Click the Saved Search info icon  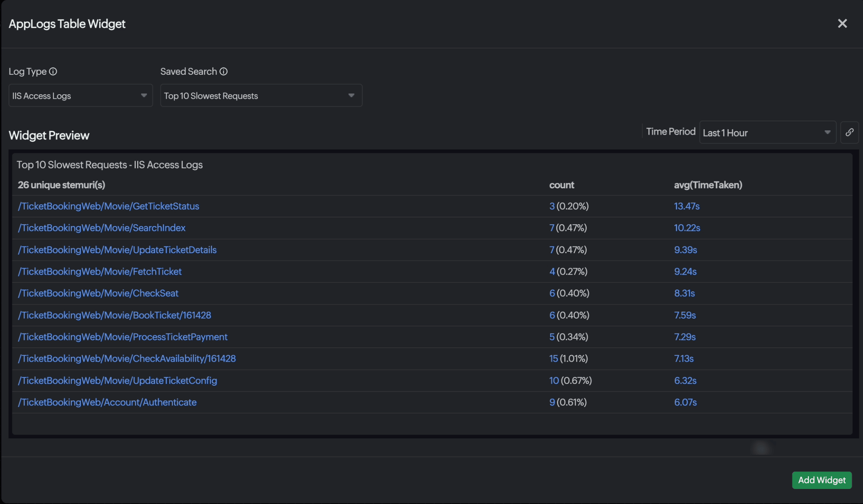(x=224, y=71)
